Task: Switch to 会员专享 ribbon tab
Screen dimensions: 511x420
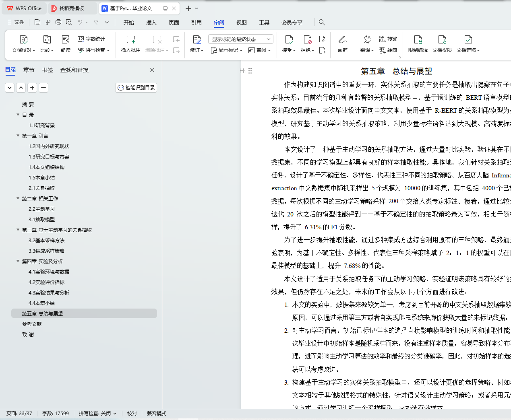Action: tap(292, 23)
